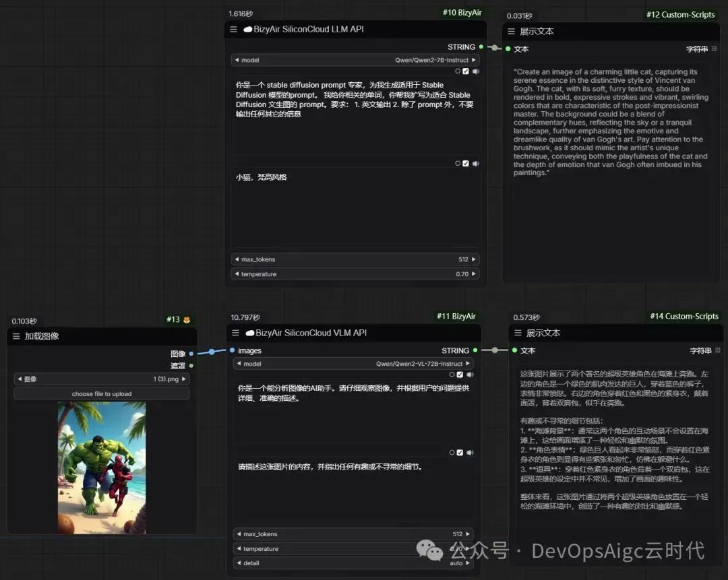
Task: Click the #10 BizyAir badge label
Action: [x=462, y=13]
